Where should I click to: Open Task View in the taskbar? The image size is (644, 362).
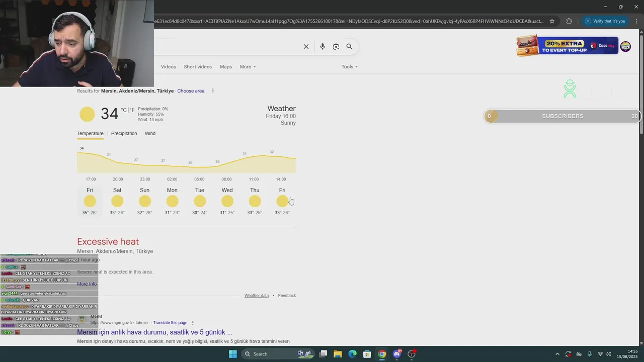click(x=323, y=354)
